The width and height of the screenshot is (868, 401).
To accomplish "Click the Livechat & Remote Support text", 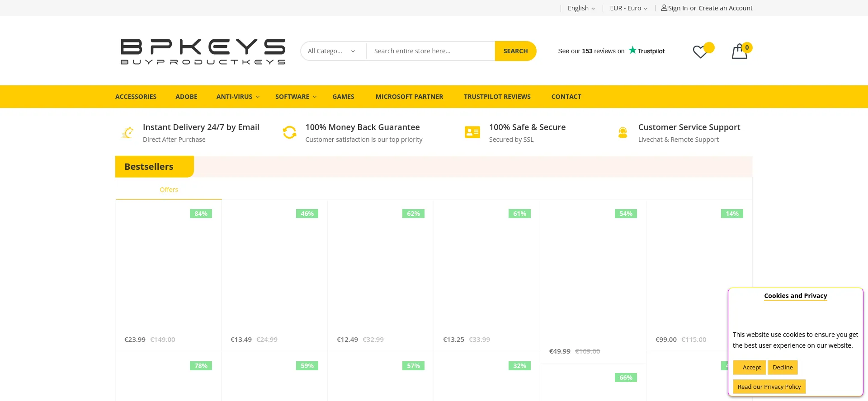I will [x=679, y=140].
